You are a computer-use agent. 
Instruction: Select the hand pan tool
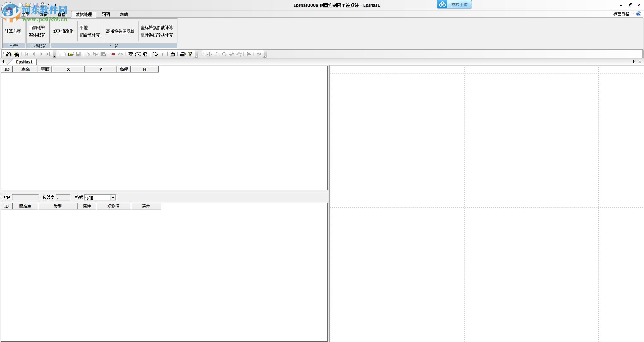(x=239, y=54)
